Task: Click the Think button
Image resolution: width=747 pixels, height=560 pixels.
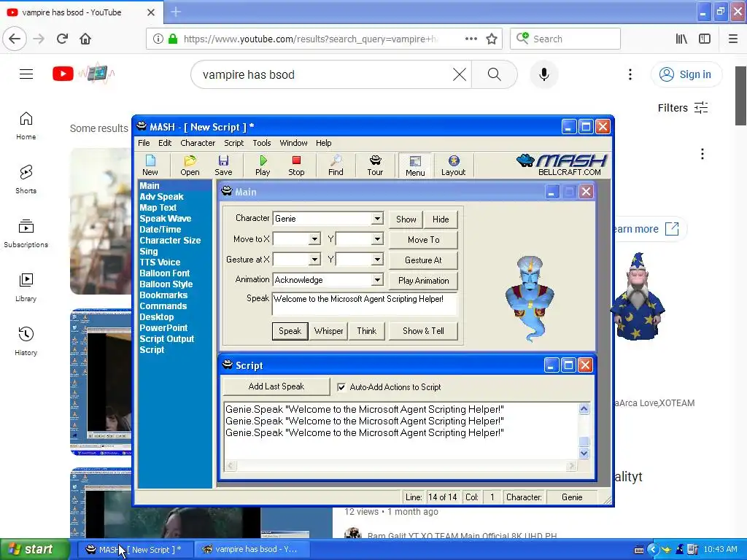Action: 366,331
